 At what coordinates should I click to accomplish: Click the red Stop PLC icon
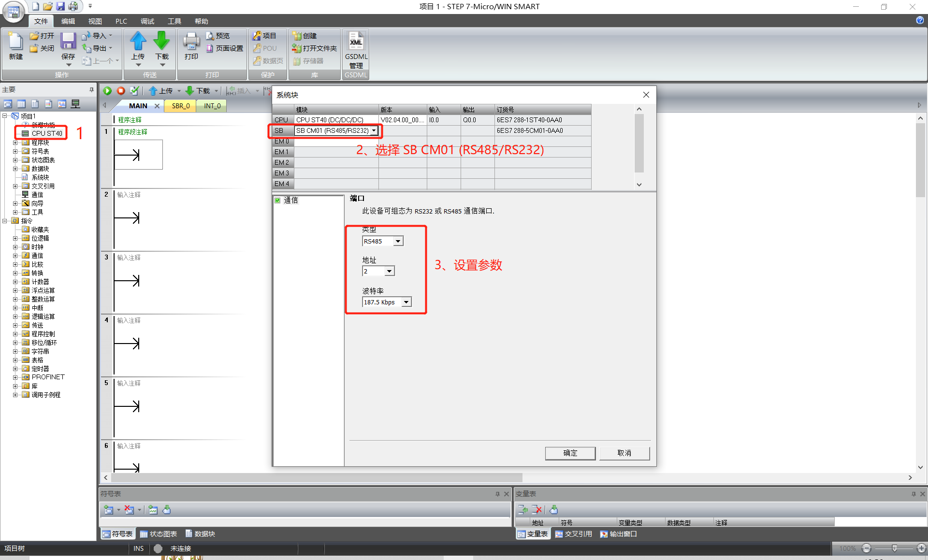pyautogui.click(x=121, y=91)
